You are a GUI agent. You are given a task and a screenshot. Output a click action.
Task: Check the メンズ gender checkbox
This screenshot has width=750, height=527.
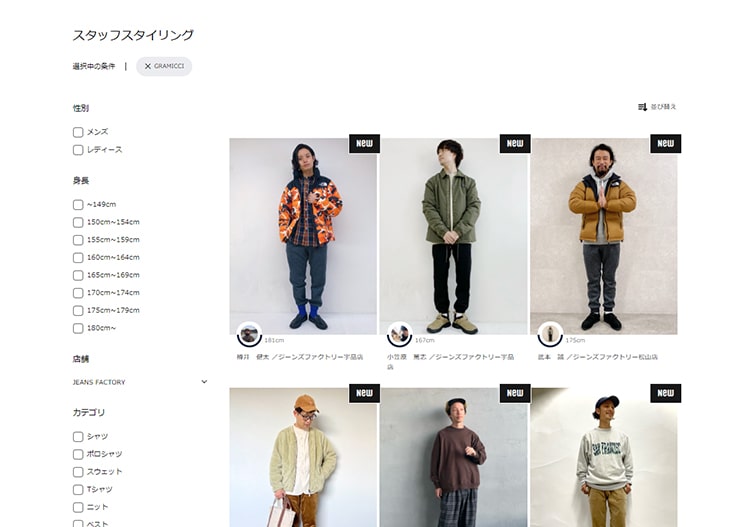coord(78,132)
